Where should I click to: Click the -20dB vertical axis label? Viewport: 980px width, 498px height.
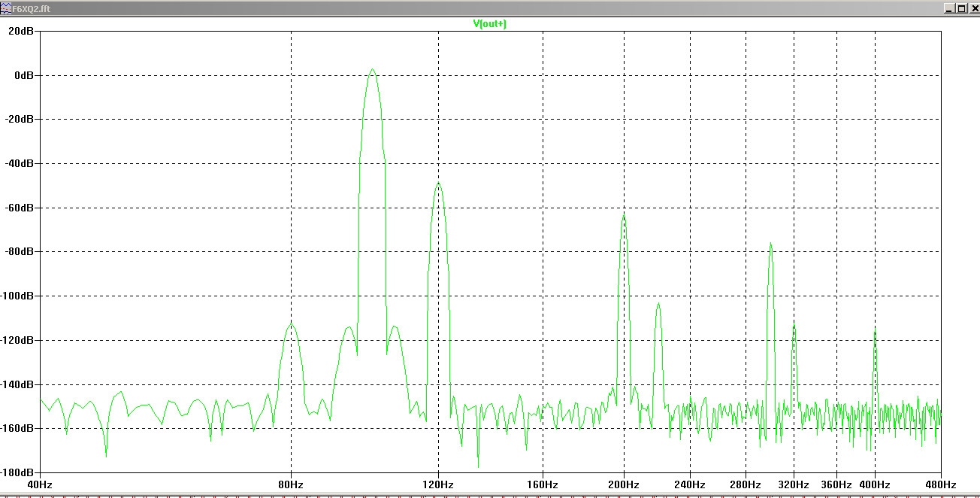[x=20, y=120]
